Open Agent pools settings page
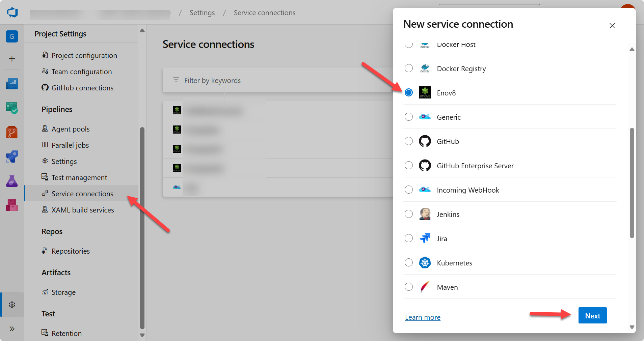 tap(70, 129)
